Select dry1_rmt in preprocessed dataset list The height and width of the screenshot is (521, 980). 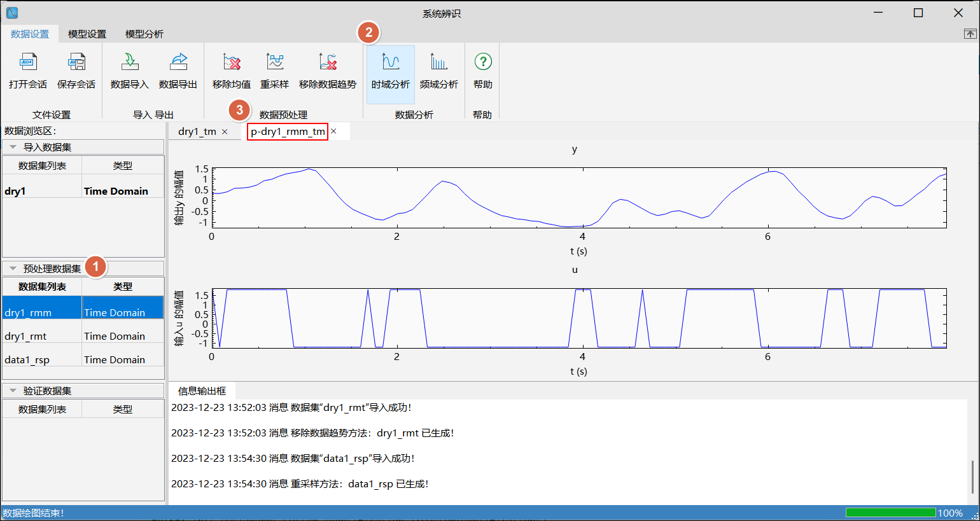click(x=25, y=336)
